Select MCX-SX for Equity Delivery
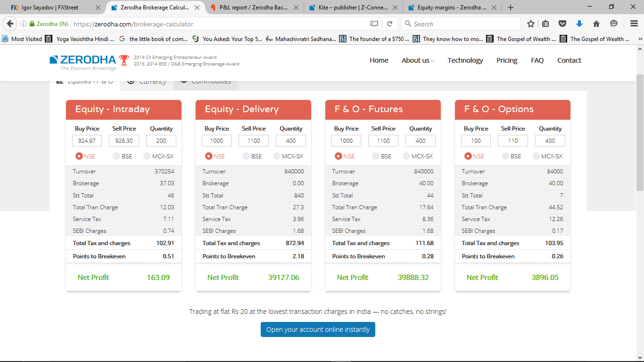The image size is (644, 362). pos(277,156)
